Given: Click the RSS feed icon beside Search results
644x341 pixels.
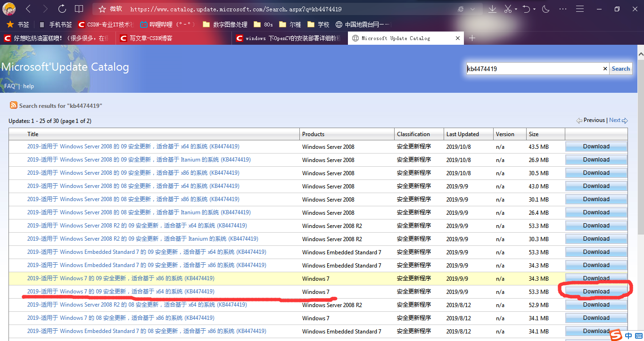Looking at the screenshot, I should [14, 106].
